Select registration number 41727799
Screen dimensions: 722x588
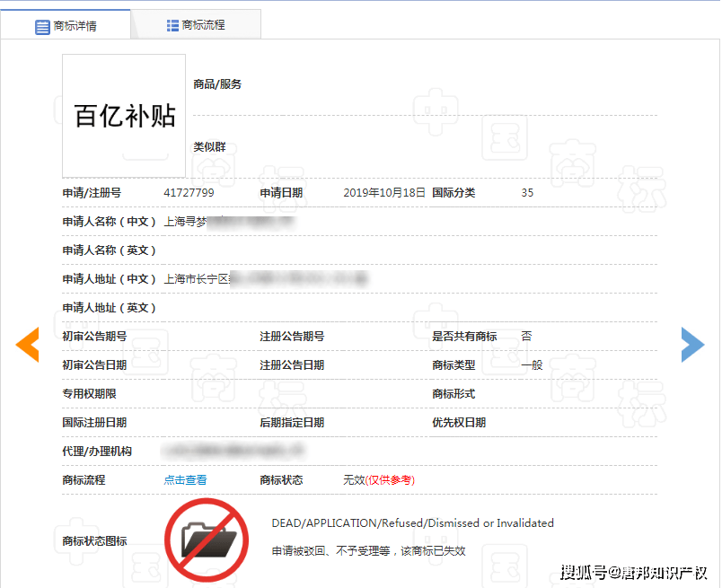[189, 192]
